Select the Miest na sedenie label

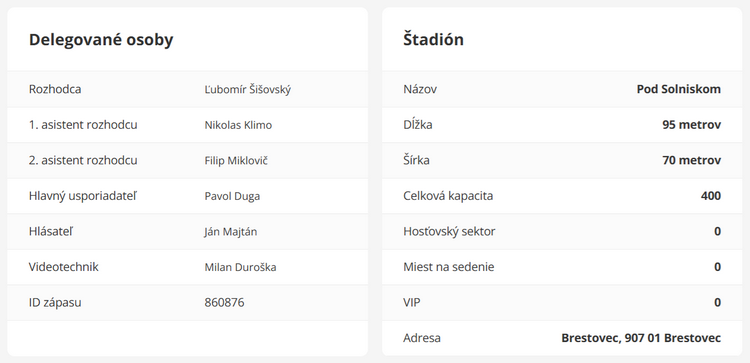pos(449,267)
